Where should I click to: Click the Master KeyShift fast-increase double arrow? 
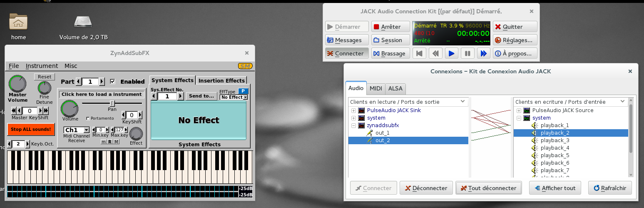click(x=46, y=110)
